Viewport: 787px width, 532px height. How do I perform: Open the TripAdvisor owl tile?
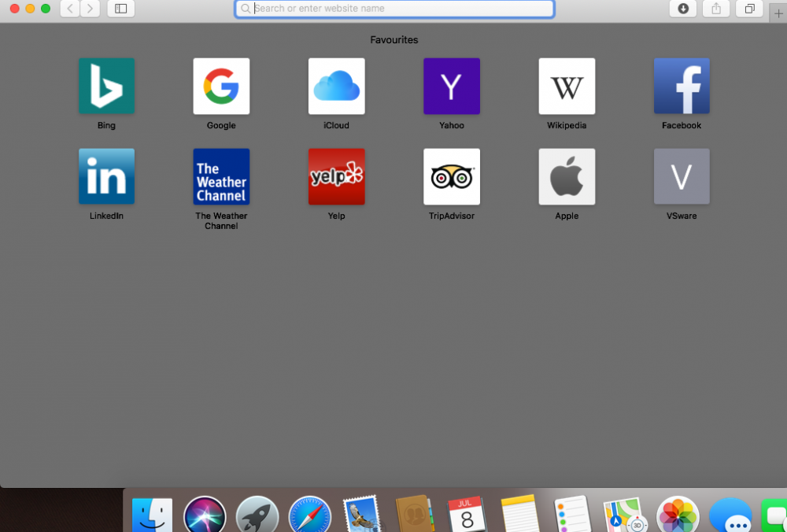[x=452, y=176]
